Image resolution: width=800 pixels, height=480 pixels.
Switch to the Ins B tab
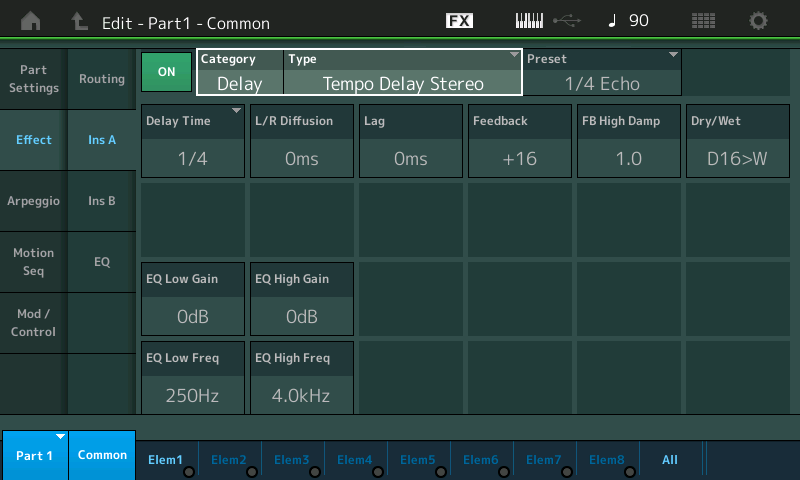[101, 201]
